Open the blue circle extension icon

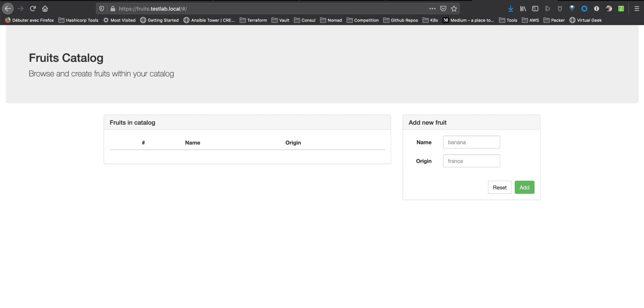[x=584, y=8]
